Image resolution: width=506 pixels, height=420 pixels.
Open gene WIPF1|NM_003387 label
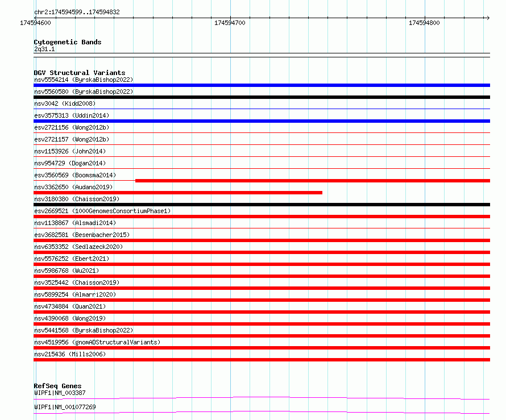tap(60, 393)
